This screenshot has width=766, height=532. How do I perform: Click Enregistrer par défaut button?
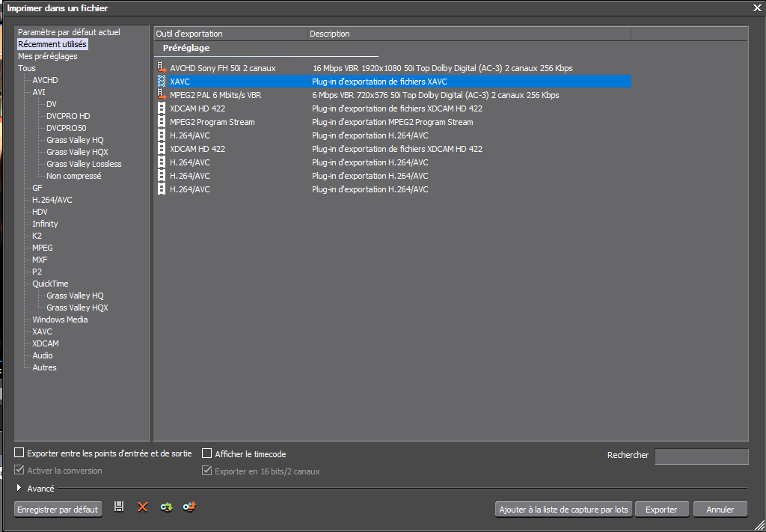click(58, 509)
